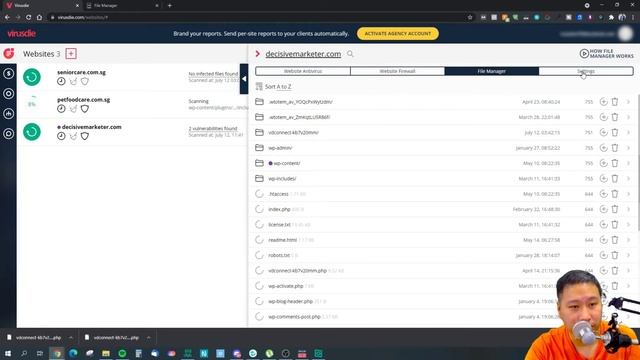Screen dimensions: 640x360
Task: Toggle shield firewall icon for seniorcare.com.sg
Action: tap(84, 81)
